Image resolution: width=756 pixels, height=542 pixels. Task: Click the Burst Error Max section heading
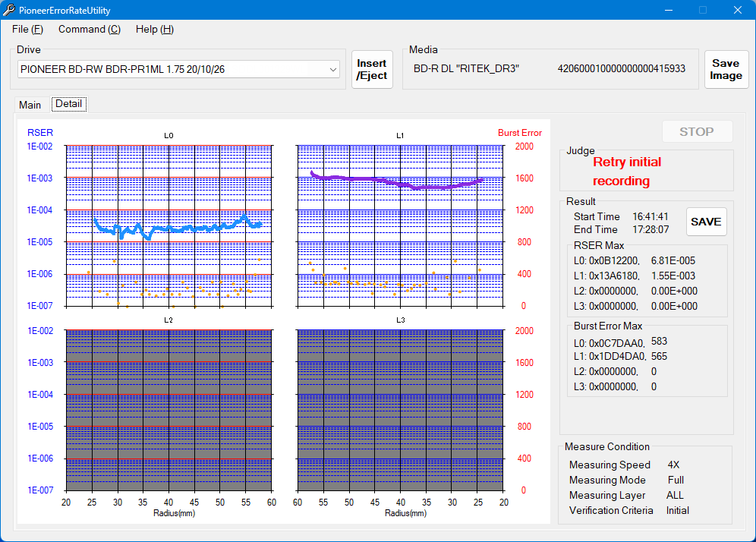point(608,326)
